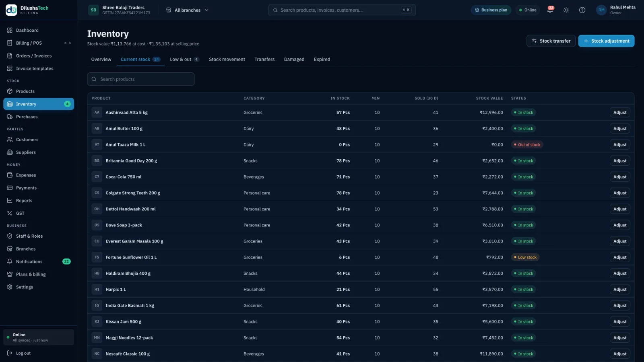Click the Out of stock status badge
The image size is (644, 362).
[527, 145]
